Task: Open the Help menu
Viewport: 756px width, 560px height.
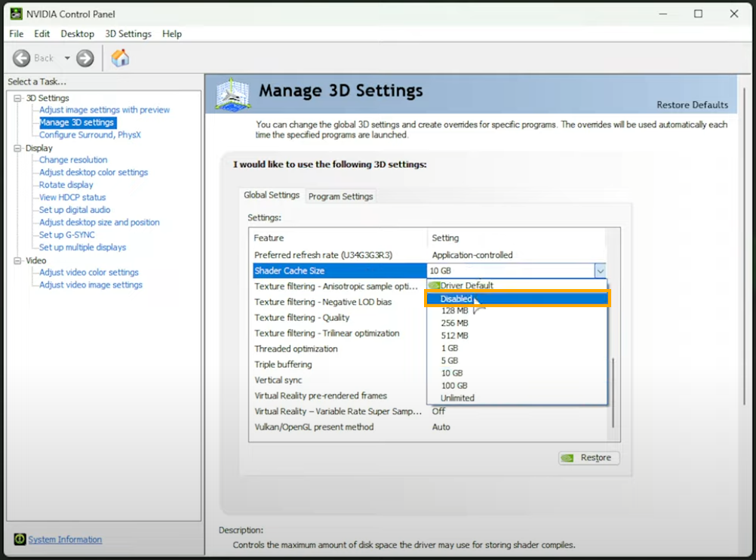Action: [x=171, y=34]
